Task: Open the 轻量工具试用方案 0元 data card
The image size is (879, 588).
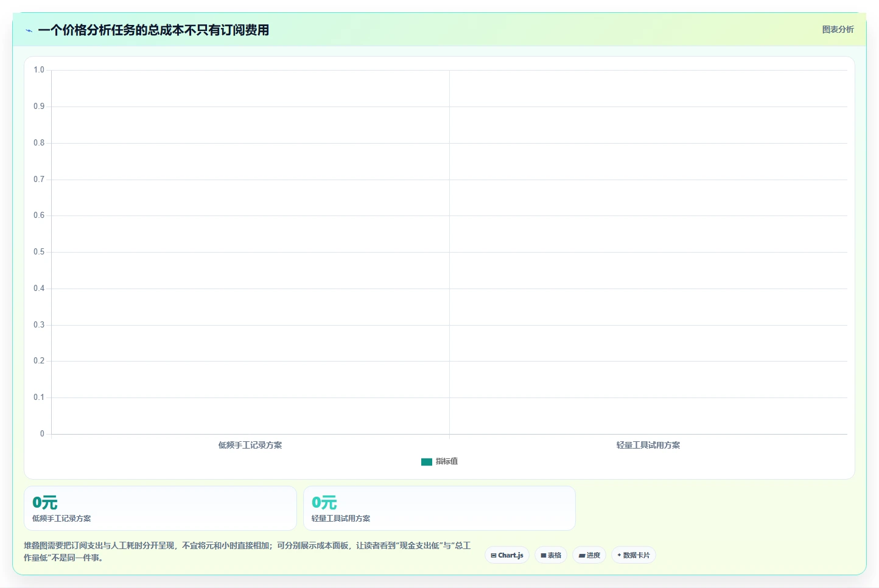Action: [439, 508]
